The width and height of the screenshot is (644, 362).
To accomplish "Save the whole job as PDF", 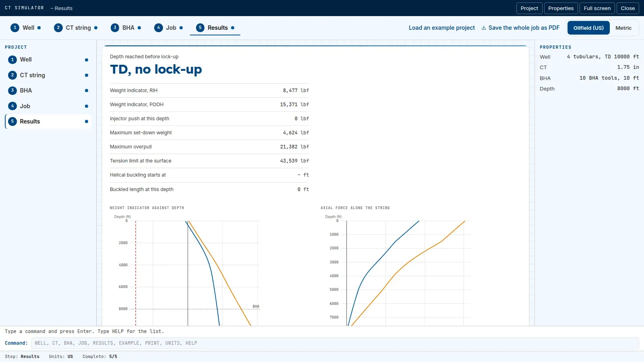I will [520, 28].
